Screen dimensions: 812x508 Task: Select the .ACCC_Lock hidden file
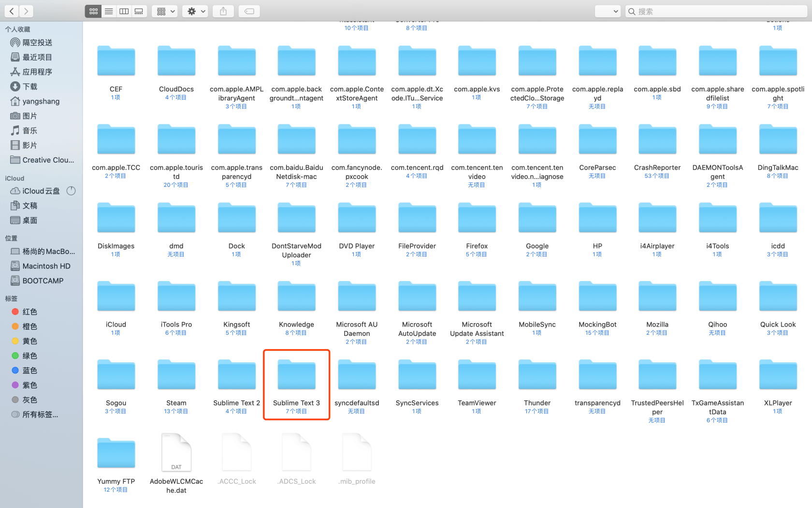pos(237,452)
